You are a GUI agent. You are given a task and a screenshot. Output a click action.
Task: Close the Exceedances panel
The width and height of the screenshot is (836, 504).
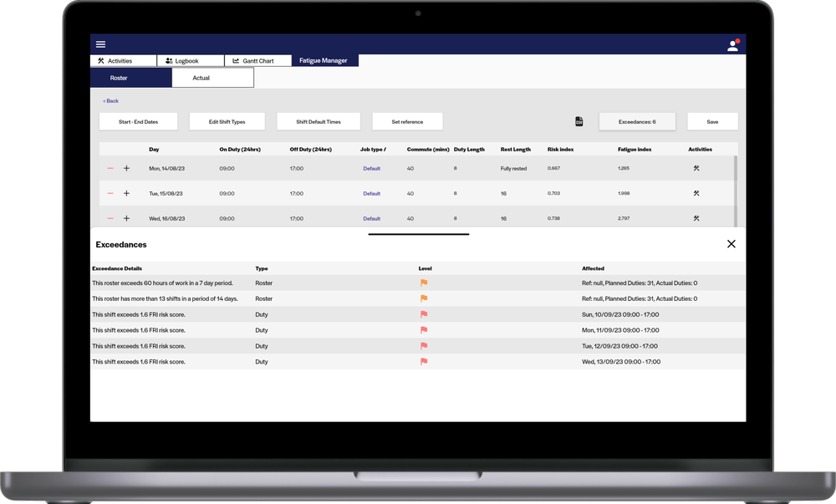pyautogui.click(x=731, y=243)
